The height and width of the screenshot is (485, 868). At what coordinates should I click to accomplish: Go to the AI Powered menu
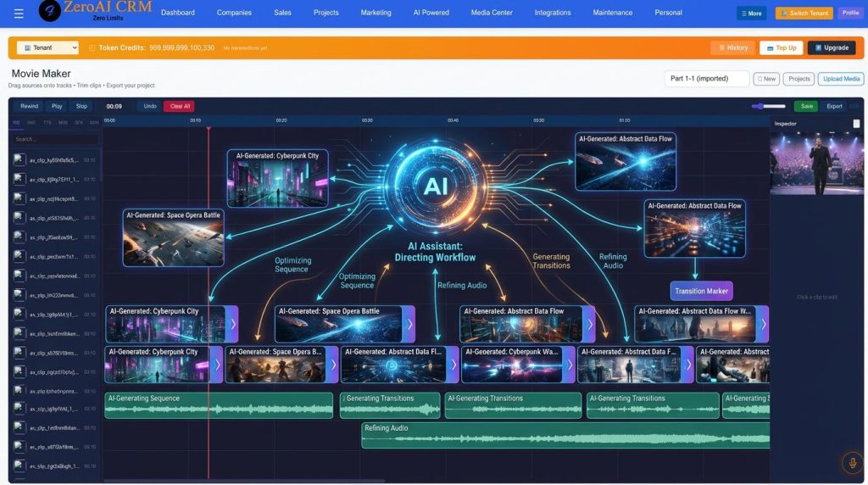431,13
